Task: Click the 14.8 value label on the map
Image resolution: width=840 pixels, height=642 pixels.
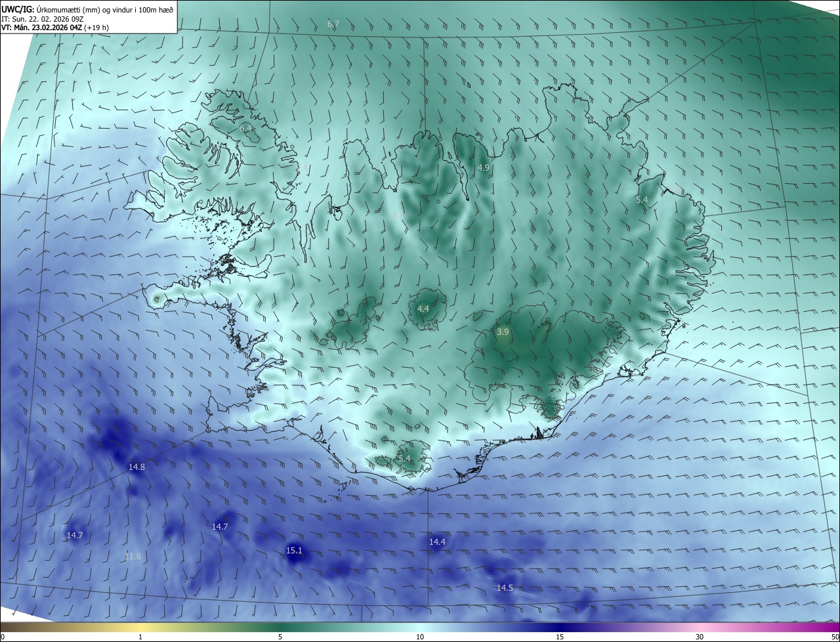Action: (136, 467)
